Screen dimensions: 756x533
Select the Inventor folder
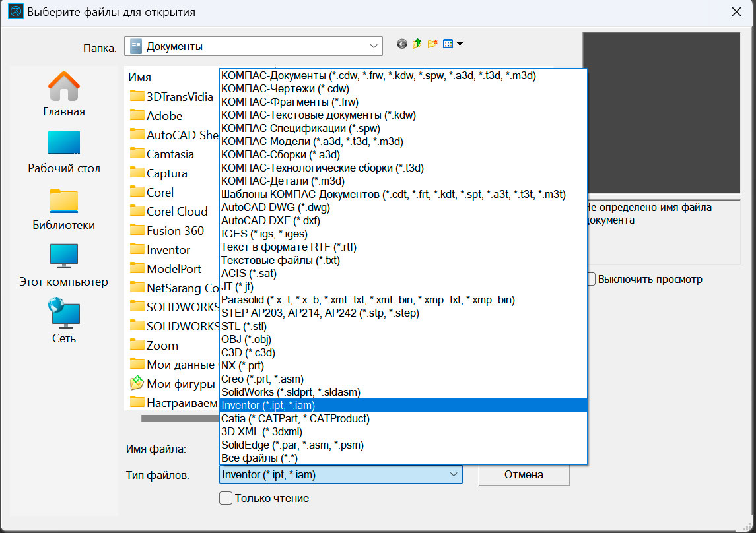(160, 250)
